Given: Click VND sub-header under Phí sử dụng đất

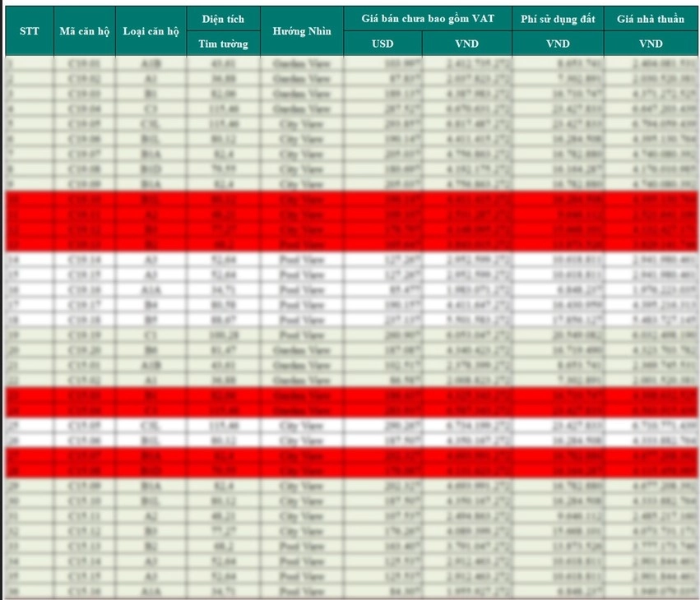Looking at the screenshot, I should click(558, 44).
